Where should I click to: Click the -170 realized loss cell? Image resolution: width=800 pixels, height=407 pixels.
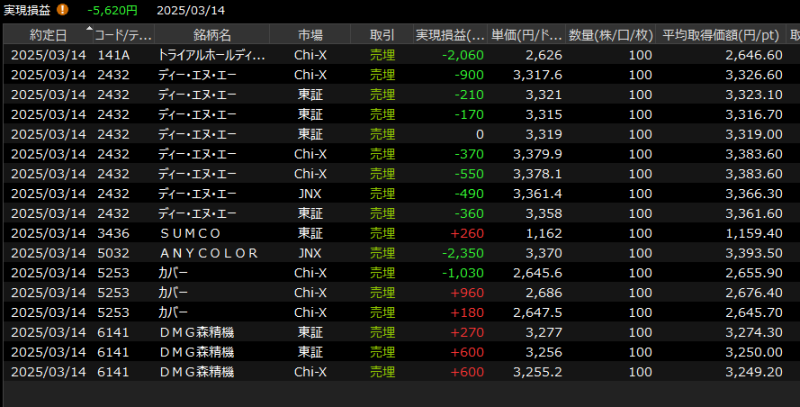[x=469, y=114]
